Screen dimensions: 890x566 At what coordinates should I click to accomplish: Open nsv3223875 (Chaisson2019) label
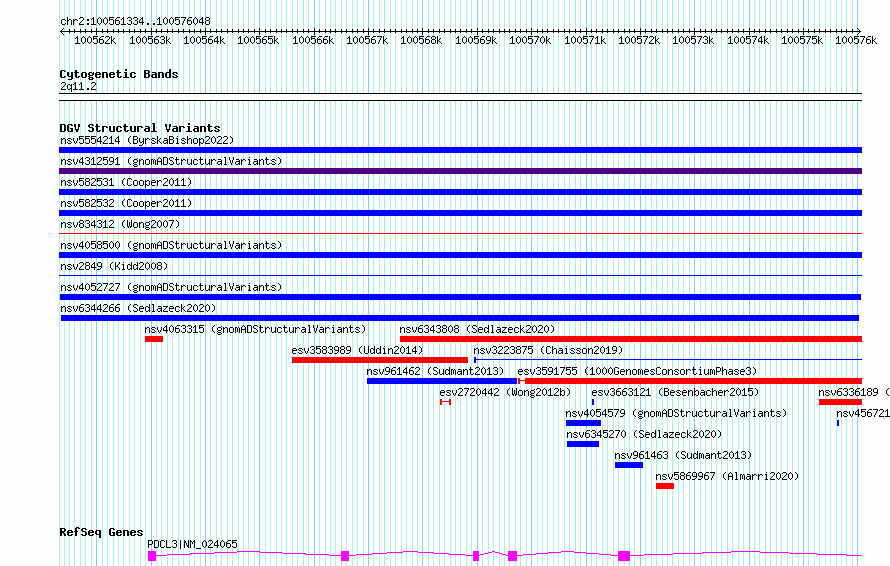548,350
